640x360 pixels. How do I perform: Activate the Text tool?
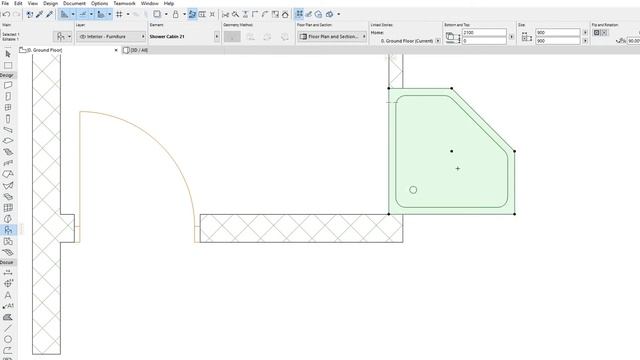click(8, 295)
